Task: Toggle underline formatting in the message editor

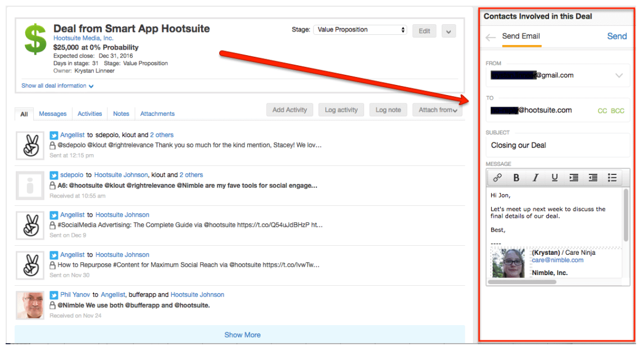Action: tap(555, 178)
